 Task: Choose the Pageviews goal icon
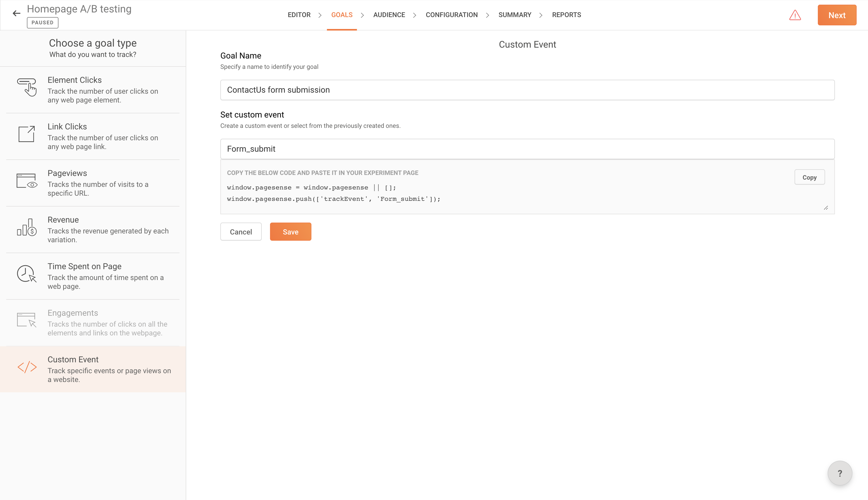[27, 181]
